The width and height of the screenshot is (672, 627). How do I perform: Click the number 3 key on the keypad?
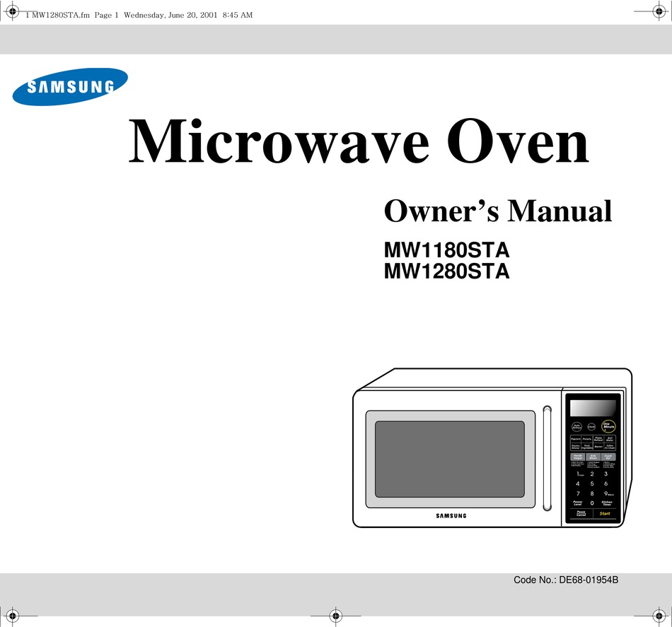(x=606, y=474)
